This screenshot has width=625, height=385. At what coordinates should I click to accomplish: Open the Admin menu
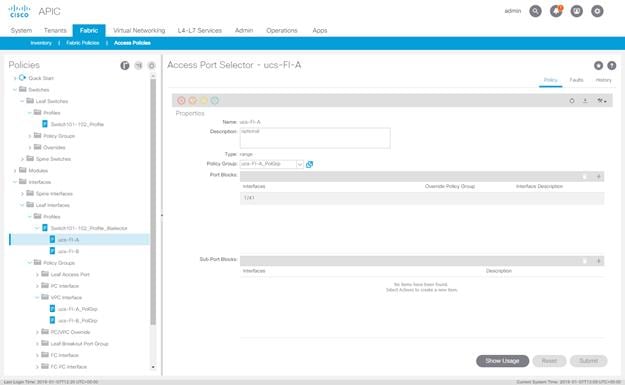click(x=244, y=30)
